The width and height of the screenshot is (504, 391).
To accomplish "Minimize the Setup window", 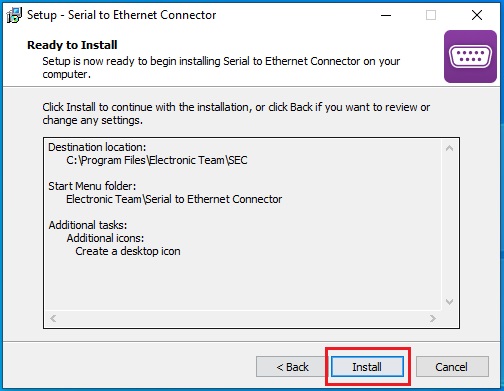I will [386, 15].
